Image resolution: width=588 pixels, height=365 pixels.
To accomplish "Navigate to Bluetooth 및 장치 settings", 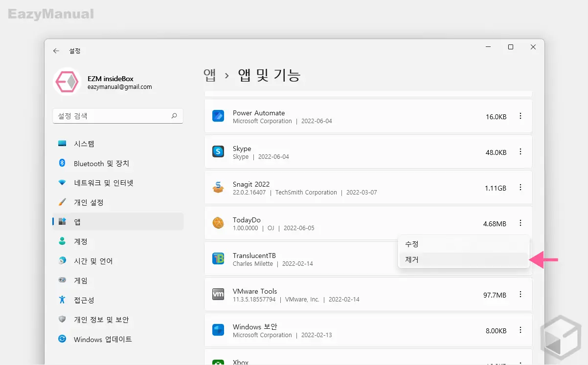I will point(101,163).
